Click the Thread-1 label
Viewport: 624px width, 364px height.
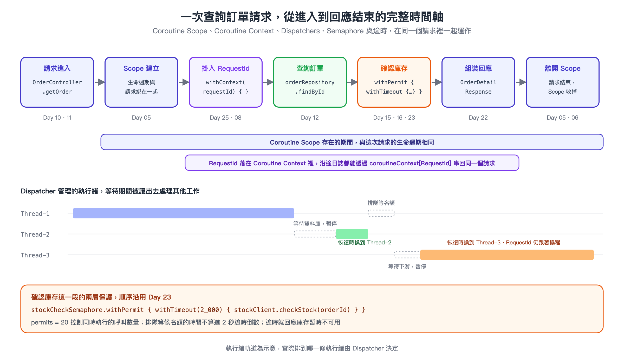(35, 213)
